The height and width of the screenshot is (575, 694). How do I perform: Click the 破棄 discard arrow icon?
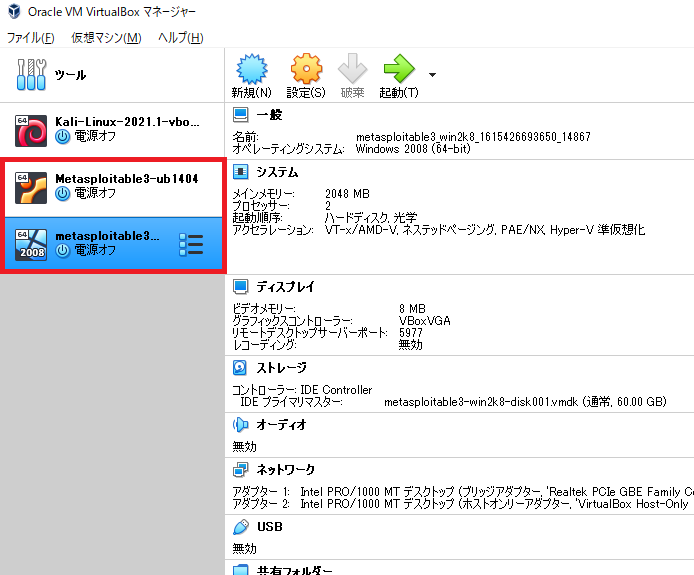tap(352, 69)
